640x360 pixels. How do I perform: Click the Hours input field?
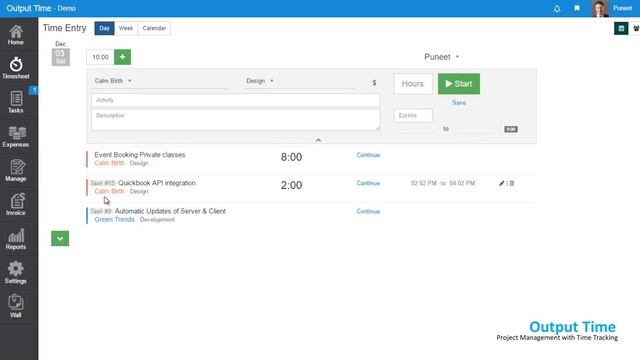[413, 84]
